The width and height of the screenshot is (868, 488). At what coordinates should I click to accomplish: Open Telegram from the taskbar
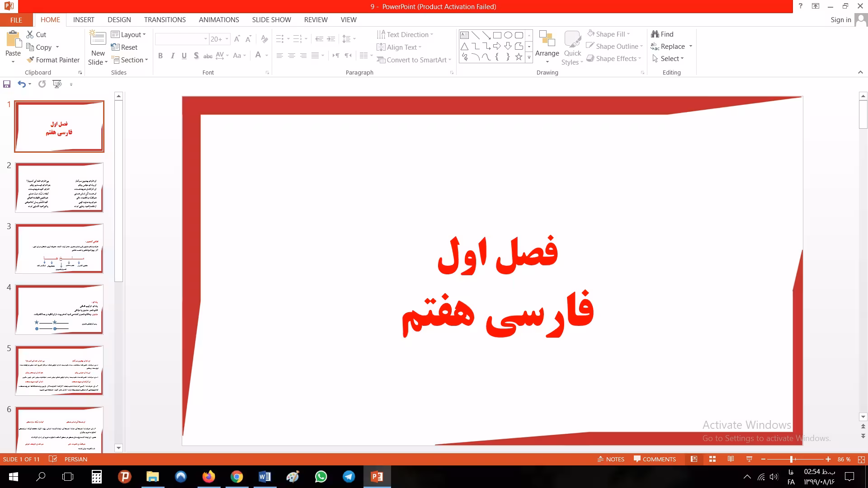349,477
